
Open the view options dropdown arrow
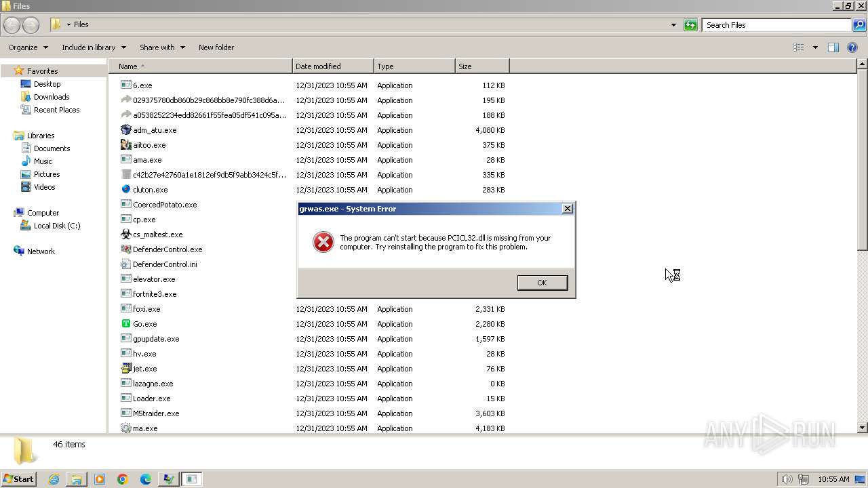pyautogui.click(x=815, y=47)
